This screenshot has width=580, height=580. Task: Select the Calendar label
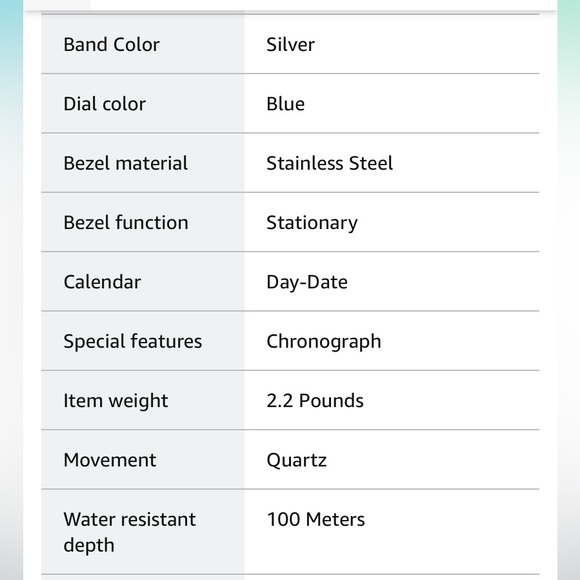pyautogui.click(x=102, y=282)
